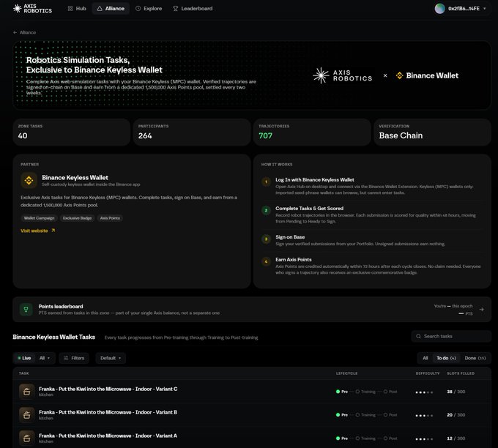Viewport: 498px width, 448px height.
Task: Click the Points leaderboard trophy icon
Action: tap(26, 309)
